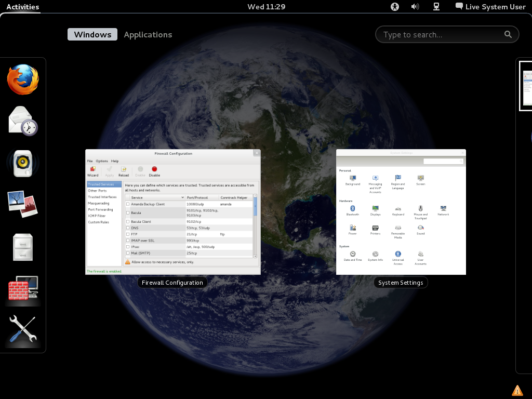Image resolution: width=532 pixels, height=399 pixels.
Task: Check the IMAP over SSL checkbox
Action: tap(128, 241)
